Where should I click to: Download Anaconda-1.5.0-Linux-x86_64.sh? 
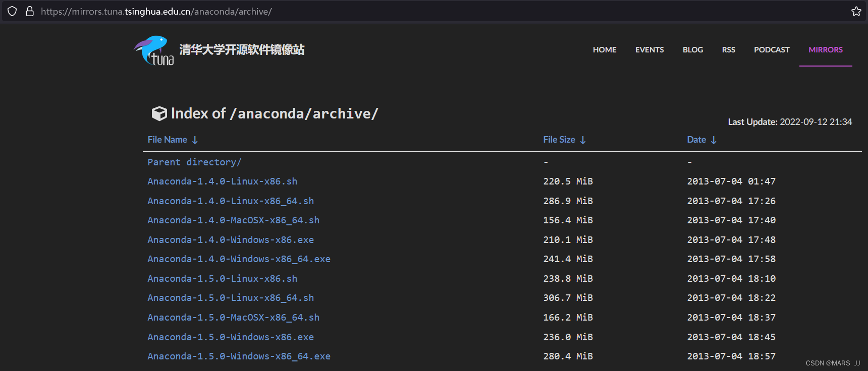coord(231,298)
